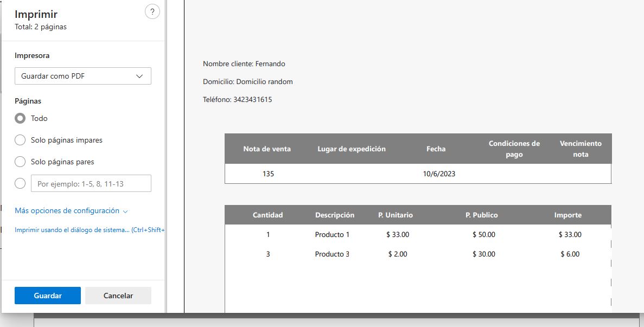Click the Nombre cliente: Fernando text
The width and height of the screenshot is (644, 327).
click(x=244, y=64)
